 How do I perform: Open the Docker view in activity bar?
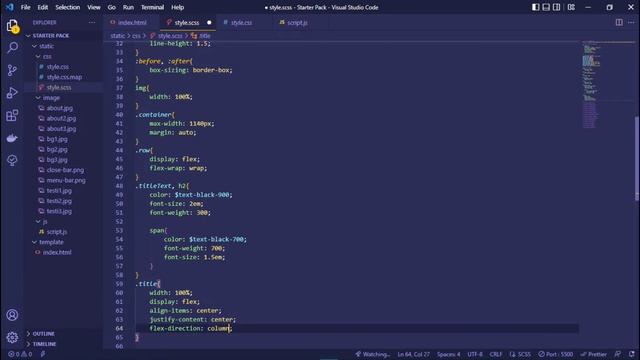[x=12, y=138]
